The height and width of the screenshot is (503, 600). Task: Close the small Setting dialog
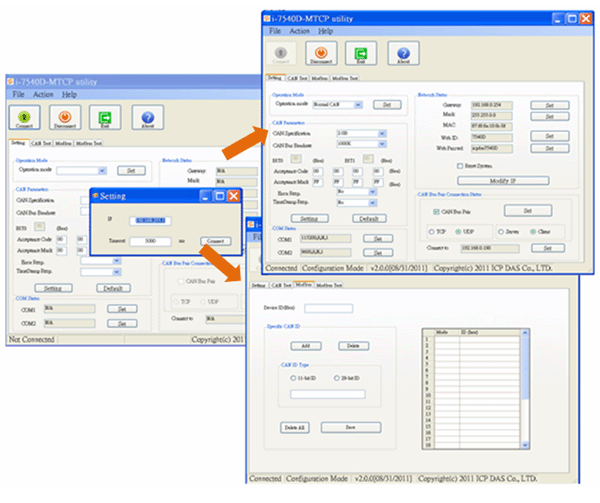click(233, 196)
